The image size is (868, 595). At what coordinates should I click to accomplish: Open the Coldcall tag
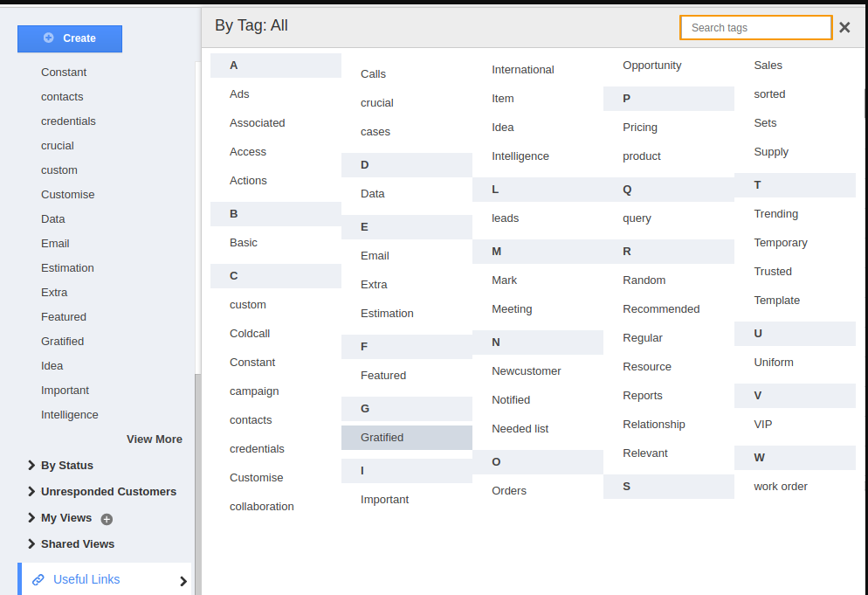(x=250, y=334)
